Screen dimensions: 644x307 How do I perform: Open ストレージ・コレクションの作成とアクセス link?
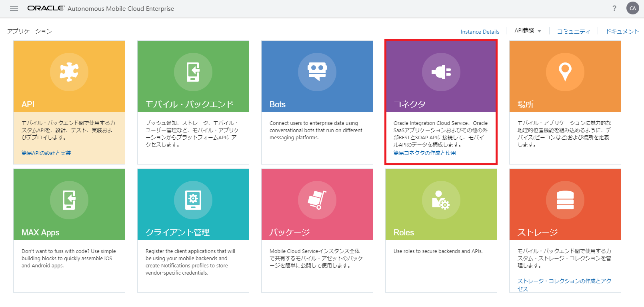[x=564, y=285]
